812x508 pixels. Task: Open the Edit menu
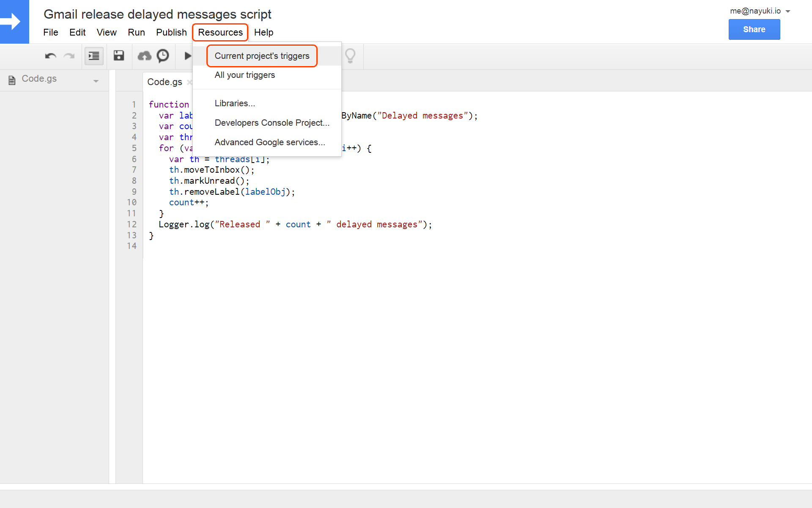(x=77, y=32)
